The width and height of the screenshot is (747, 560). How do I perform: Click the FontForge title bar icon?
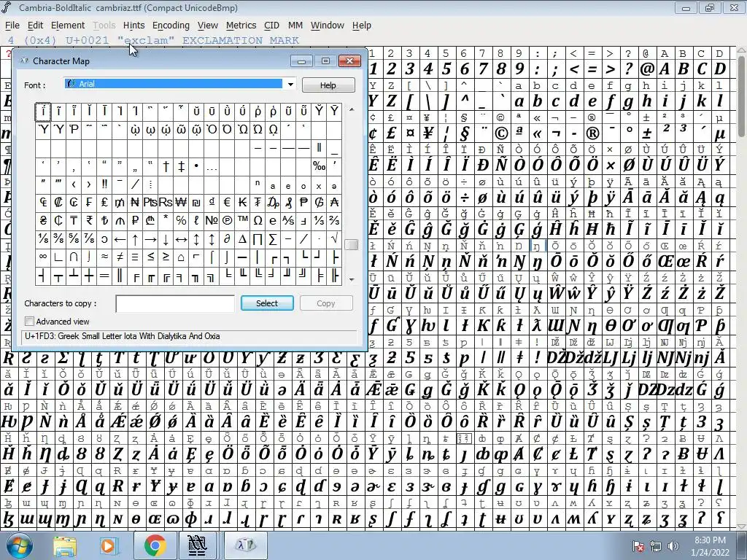tap(7, 7)
